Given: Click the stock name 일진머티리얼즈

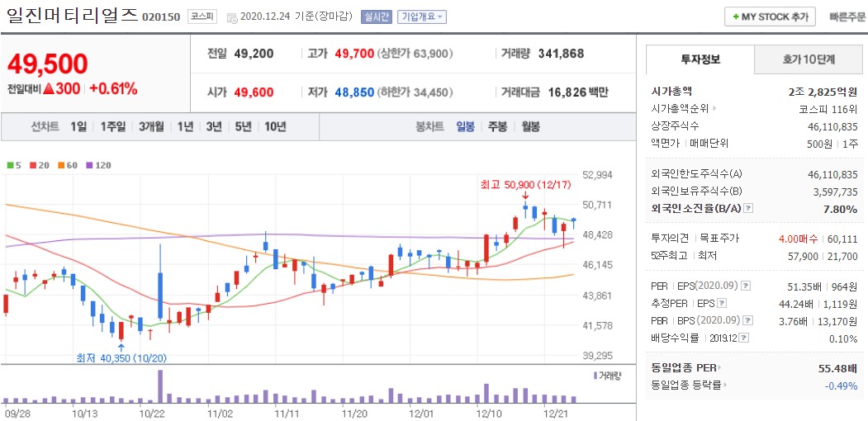Looking at the screenshot, I should coord(72,15).
